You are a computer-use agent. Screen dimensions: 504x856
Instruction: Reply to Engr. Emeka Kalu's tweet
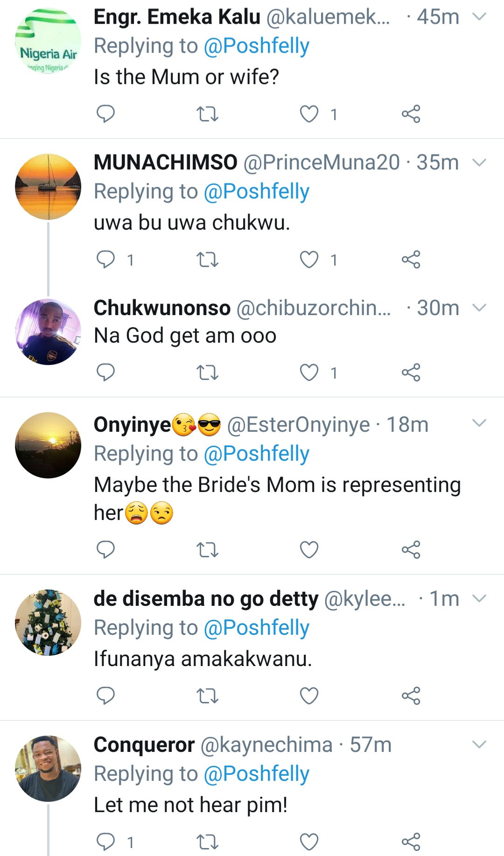pos(105,114)
